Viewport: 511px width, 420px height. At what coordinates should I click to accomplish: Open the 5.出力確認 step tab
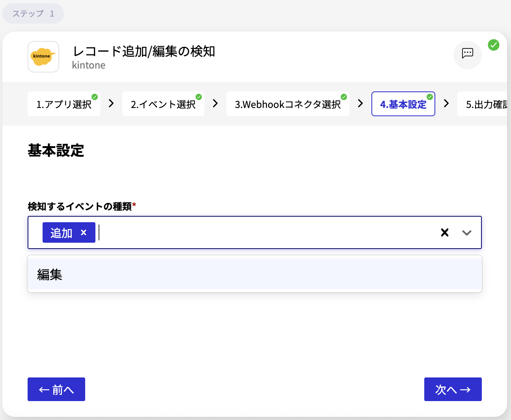484,104
